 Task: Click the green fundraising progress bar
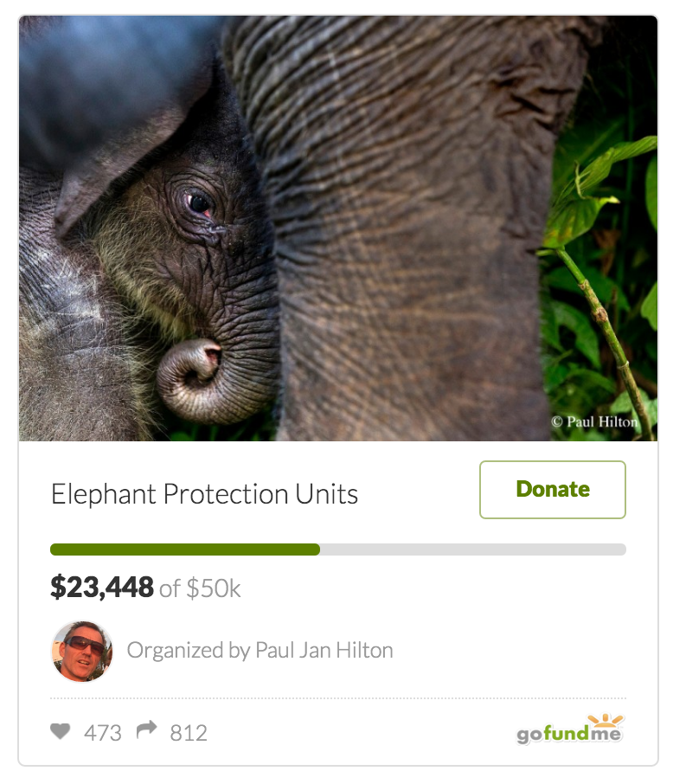(185, 549)
